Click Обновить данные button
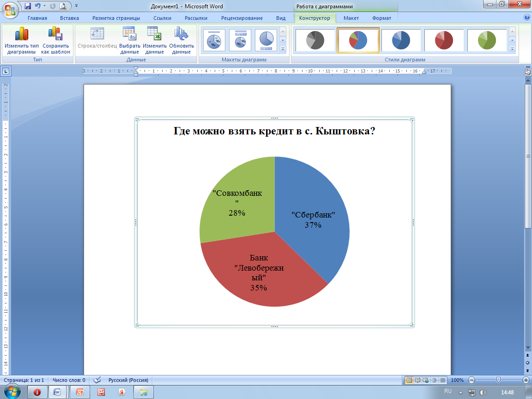This screenshot has height=399, width=532. coord(181,40)
